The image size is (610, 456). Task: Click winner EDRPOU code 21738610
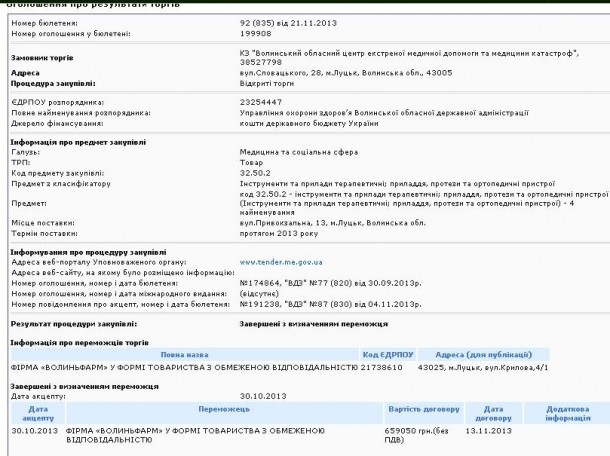click(x=382, y=367)
